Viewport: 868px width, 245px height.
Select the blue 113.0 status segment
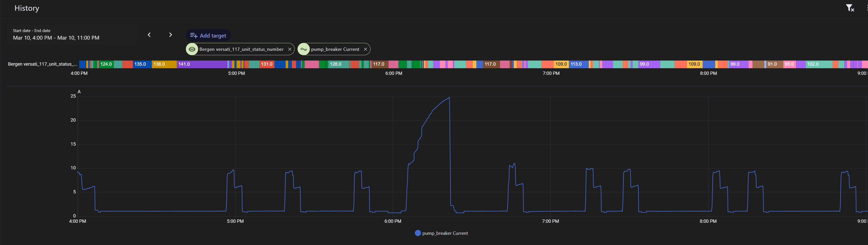[579, 64]
